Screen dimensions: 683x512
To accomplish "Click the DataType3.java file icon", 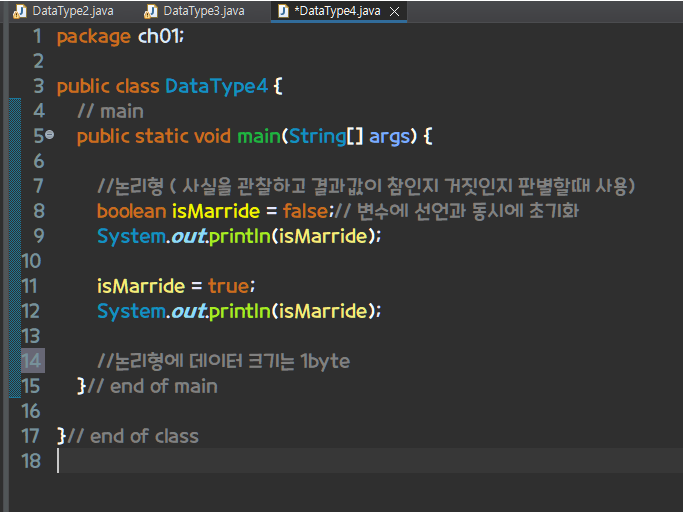I will point(150,11).
